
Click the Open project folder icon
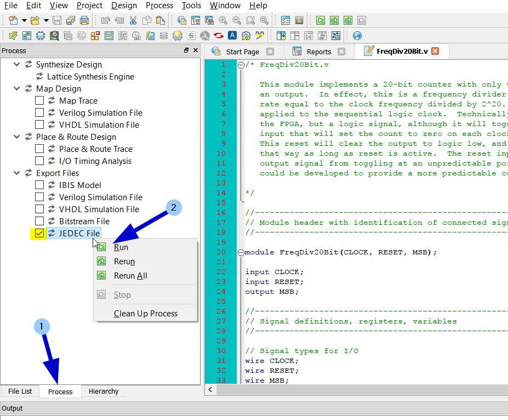coord(35,20)
